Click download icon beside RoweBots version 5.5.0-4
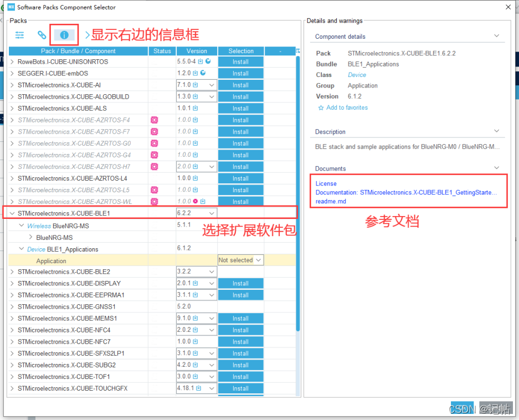The height and width of the screenshot is (420, 519). pos(201,62)
